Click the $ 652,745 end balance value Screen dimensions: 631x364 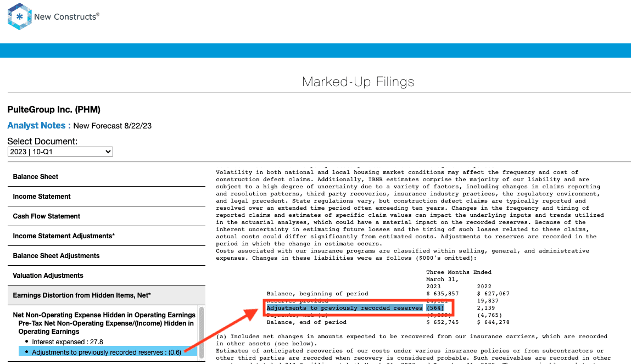[x=442, y=322]
